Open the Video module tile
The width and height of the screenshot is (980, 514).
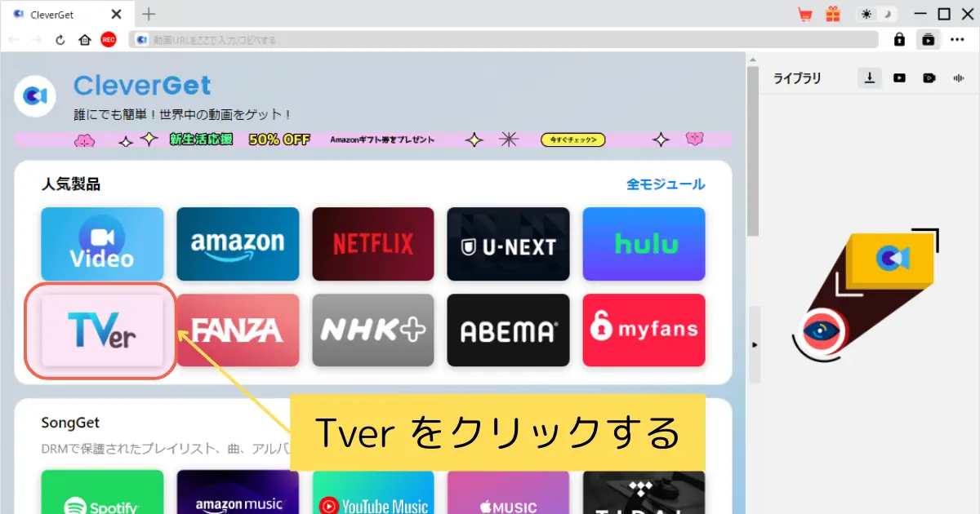pyautogui.click(x=102, y=244)
